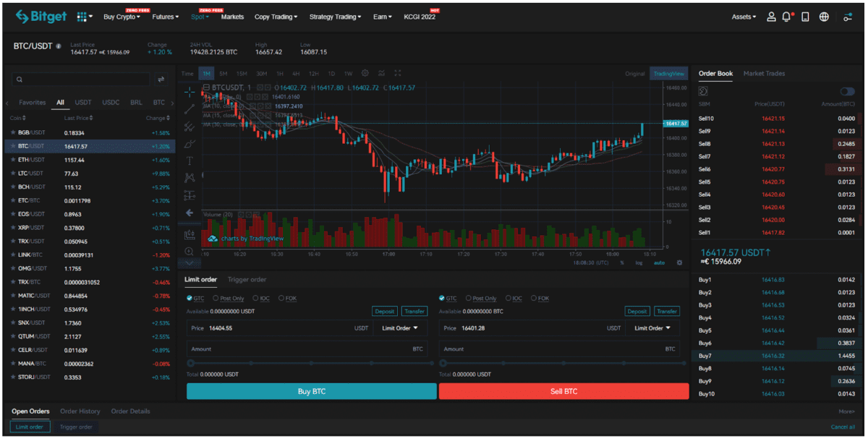The height and width of the screenshot is (441, 868).
Task: Select 5M chart interval
Action: [224, 74]
